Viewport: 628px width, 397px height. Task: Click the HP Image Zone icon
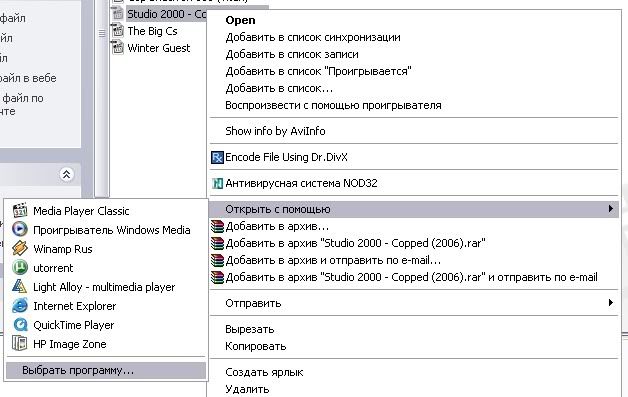[x=20, y=344]
